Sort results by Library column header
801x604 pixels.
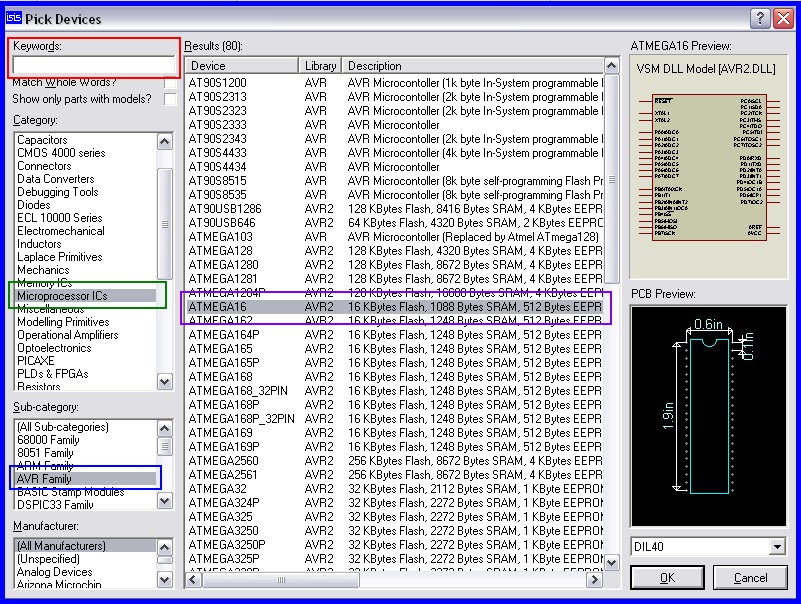320,66
